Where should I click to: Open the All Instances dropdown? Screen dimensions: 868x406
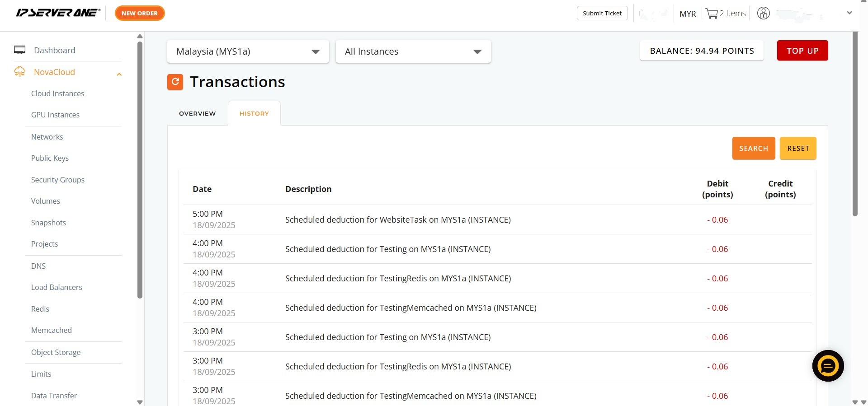[413, 51]
